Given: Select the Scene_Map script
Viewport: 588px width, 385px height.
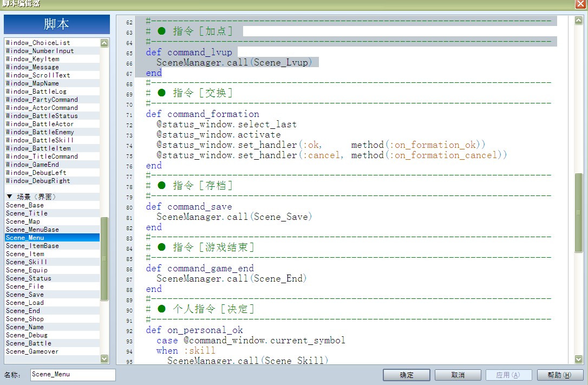Looking at the screenshot, I should [x=52, y=221].
